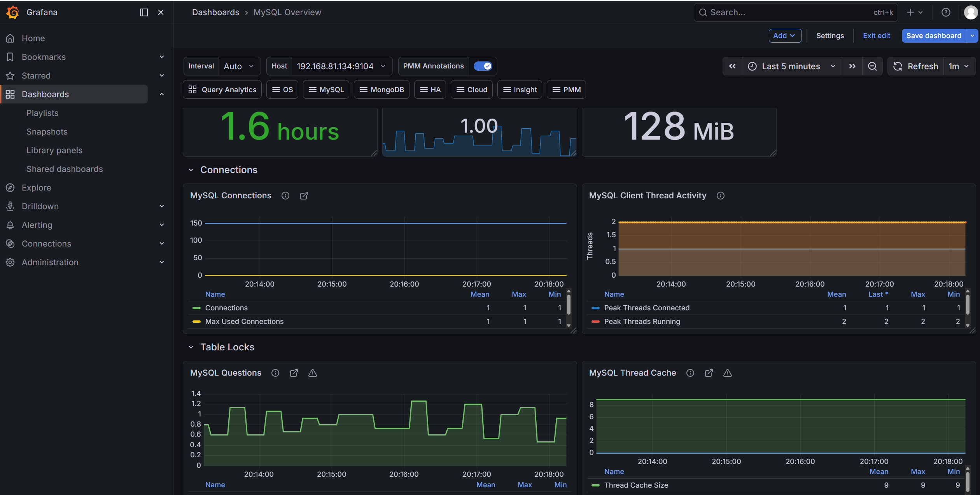Image resolution: width=980 pixels, height=495 pixels.
Task: Open the HA dashboards menu
Action: [430, 89]
